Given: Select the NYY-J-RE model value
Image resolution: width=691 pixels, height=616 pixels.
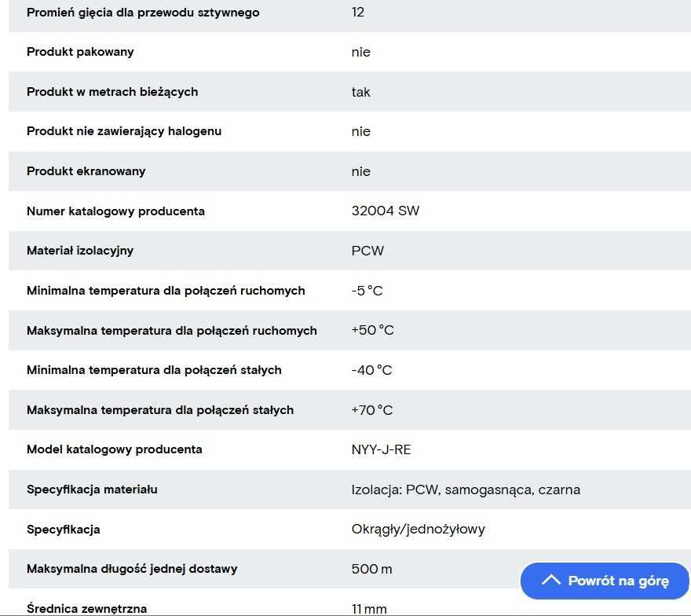Looking at the screenshot, I should click(381, 449).
